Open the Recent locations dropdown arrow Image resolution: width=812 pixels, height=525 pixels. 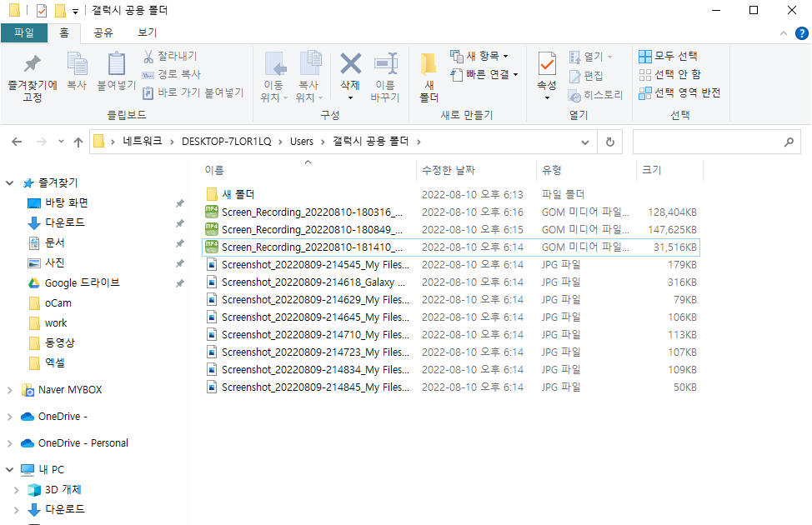[61, 142]
